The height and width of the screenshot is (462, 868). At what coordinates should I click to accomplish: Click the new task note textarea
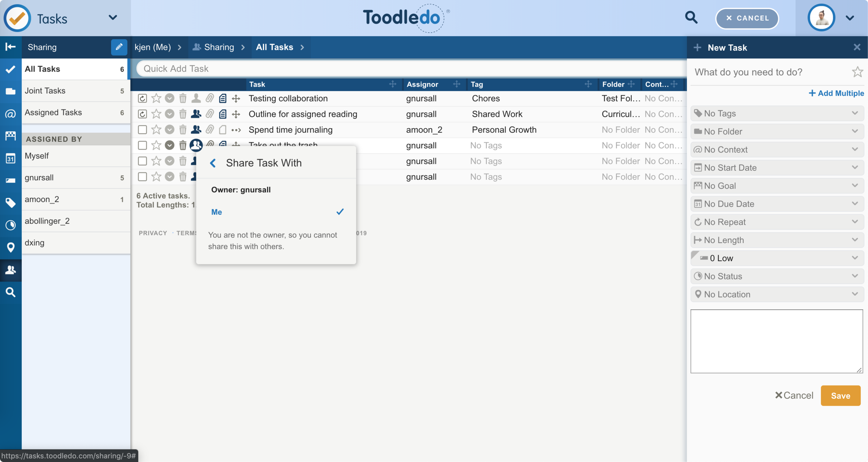776,341
